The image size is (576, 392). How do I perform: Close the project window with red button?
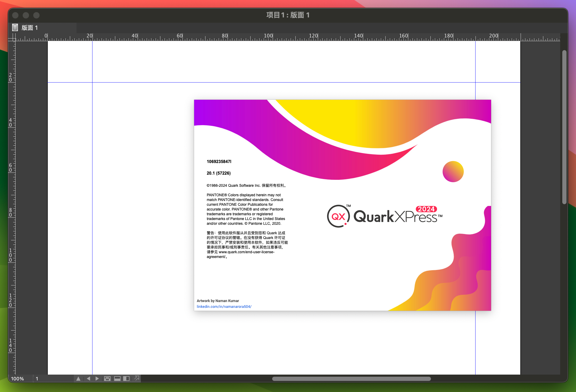[15, 15]
